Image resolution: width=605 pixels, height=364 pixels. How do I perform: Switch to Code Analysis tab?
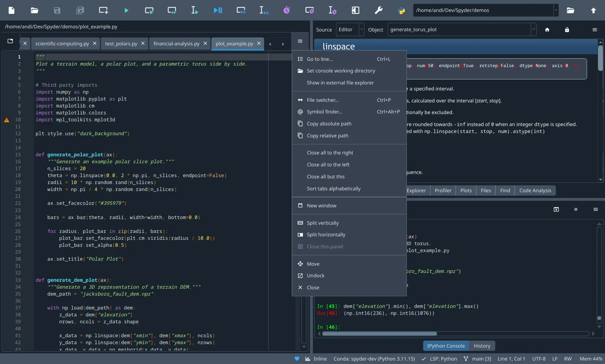pyautogui.click(x=535, y=190)
